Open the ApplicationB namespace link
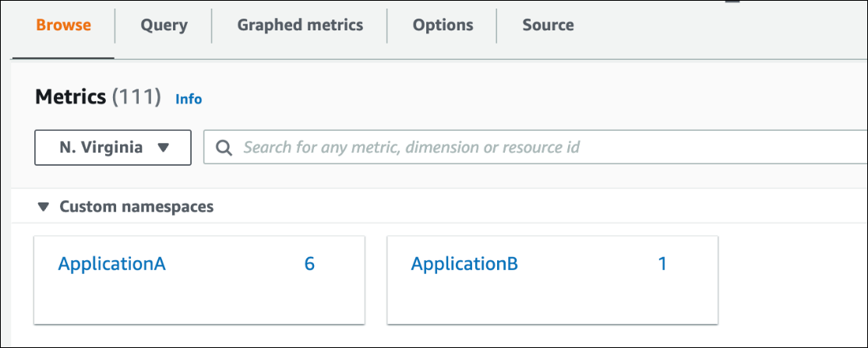The image size is (868, 348). pos(464,264)
